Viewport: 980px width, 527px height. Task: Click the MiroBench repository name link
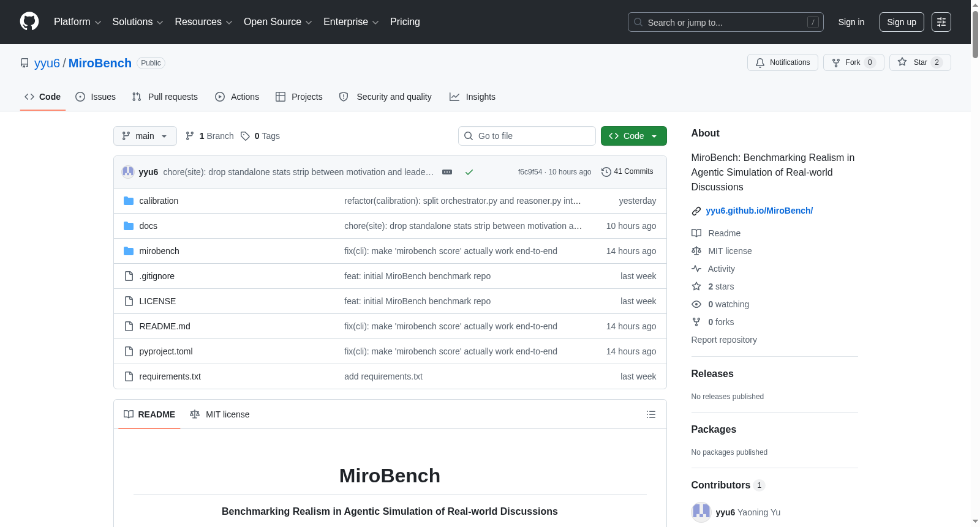pyautogui.click(x=100, y=63)
